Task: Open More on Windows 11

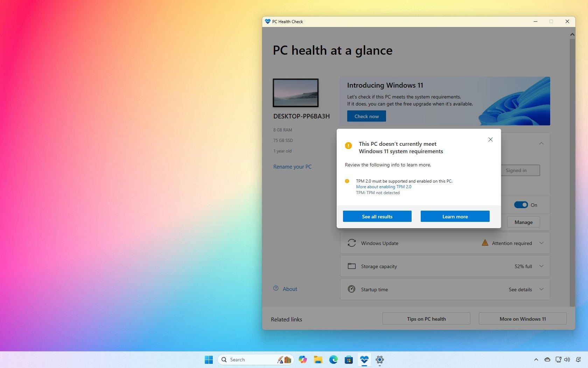Action: 523,319
